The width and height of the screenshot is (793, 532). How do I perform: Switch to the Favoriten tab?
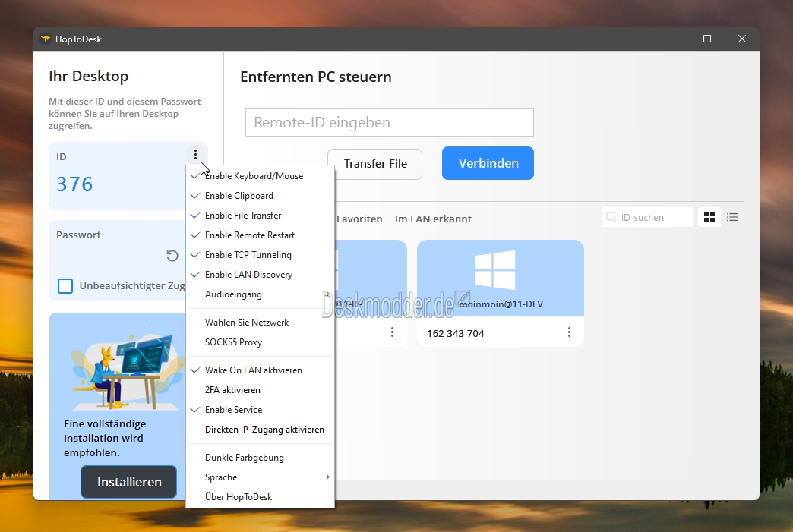pos(359,219)
